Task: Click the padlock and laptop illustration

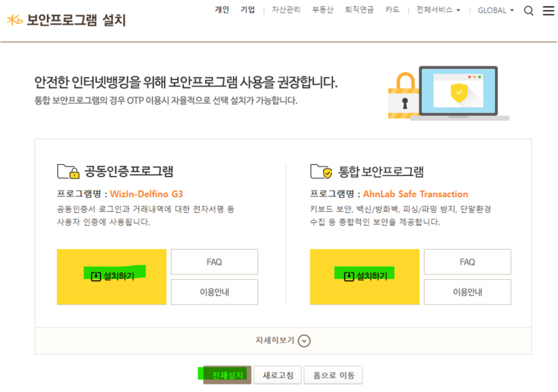Action: 448,93
